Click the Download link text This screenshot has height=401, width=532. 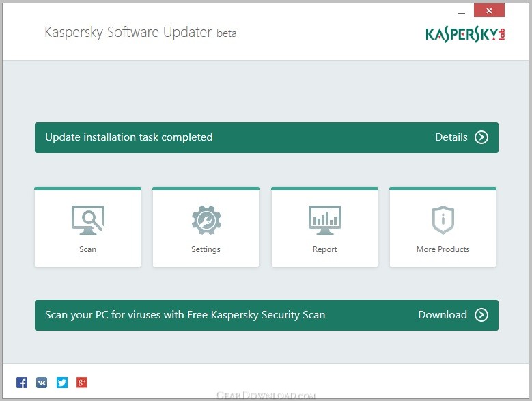click(443, 315)
